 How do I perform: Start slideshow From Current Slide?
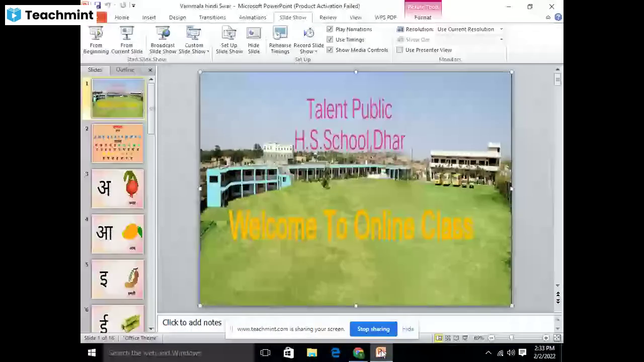click(x=127, y=40)
